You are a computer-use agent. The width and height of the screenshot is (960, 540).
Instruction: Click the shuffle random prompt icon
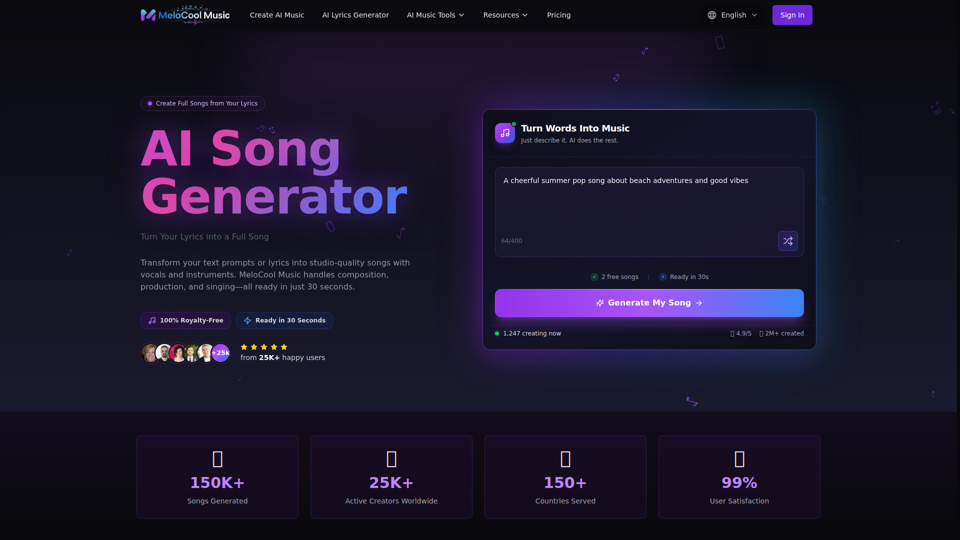point(787,241)
